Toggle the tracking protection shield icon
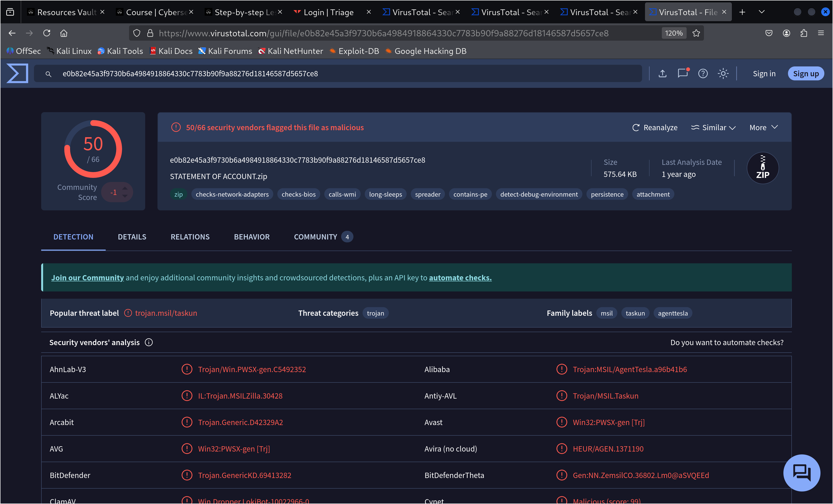The width and height of the screenshot is (833, 504). pyautogui.click(x=137, y=33)
